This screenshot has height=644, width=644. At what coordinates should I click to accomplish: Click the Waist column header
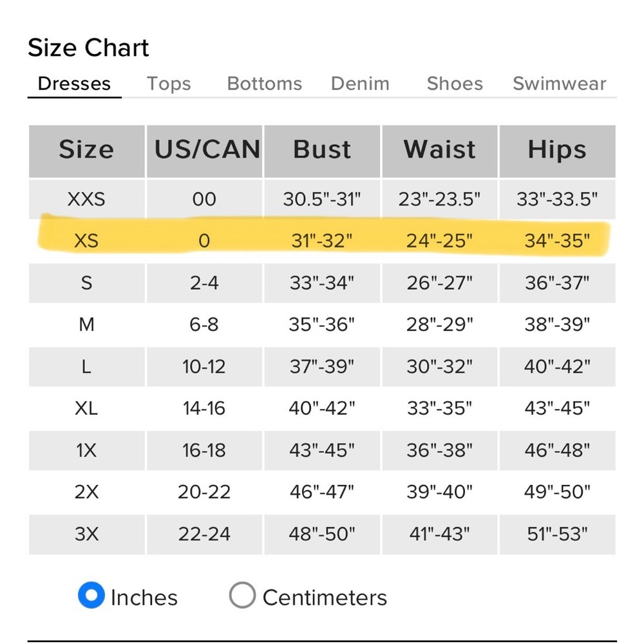click(440, 151)
